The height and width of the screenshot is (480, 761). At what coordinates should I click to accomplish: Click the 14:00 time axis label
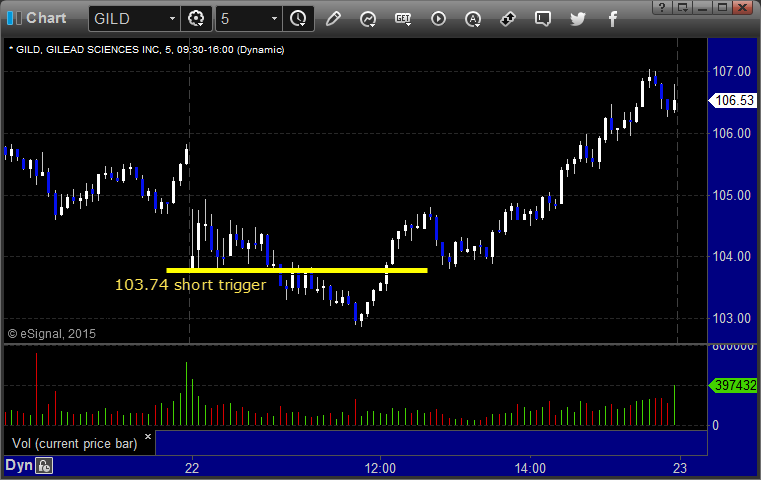click(x=530, y=468)
